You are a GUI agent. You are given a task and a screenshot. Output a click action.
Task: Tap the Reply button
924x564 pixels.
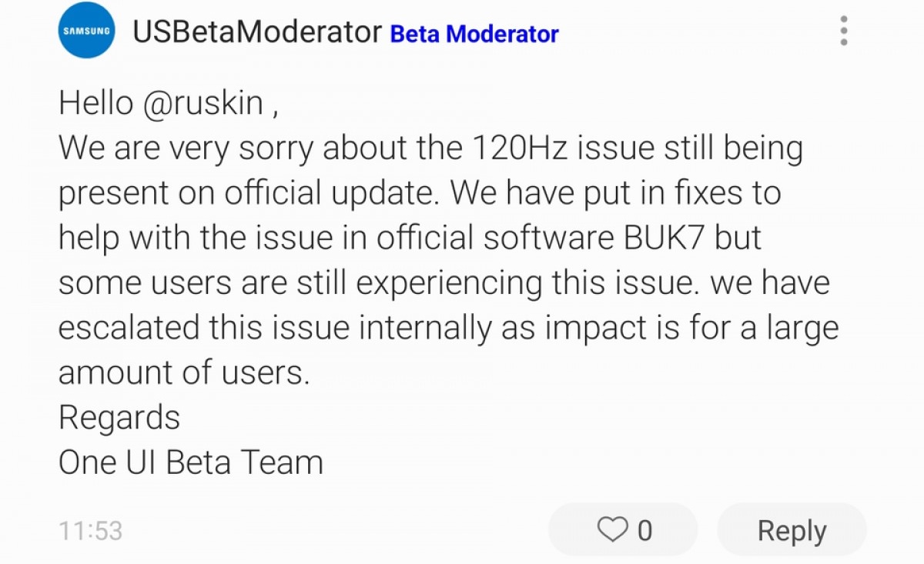point(792,530)
